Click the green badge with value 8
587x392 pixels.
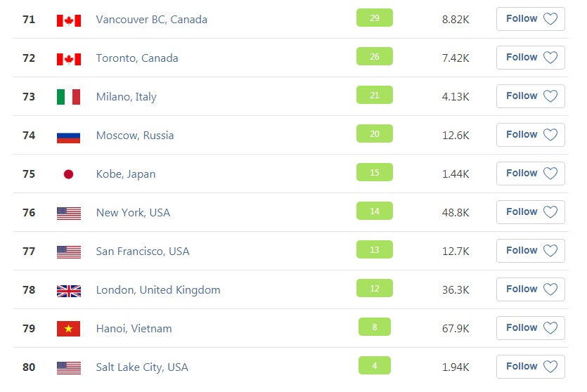[x=375, y=327]
